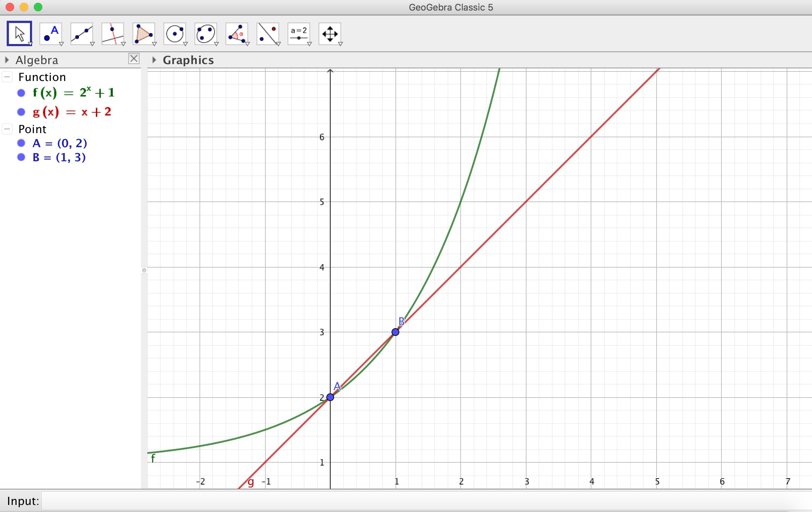Hide point B using its bullet
This screenshot has width=812, height=512.
pos(21,157)
